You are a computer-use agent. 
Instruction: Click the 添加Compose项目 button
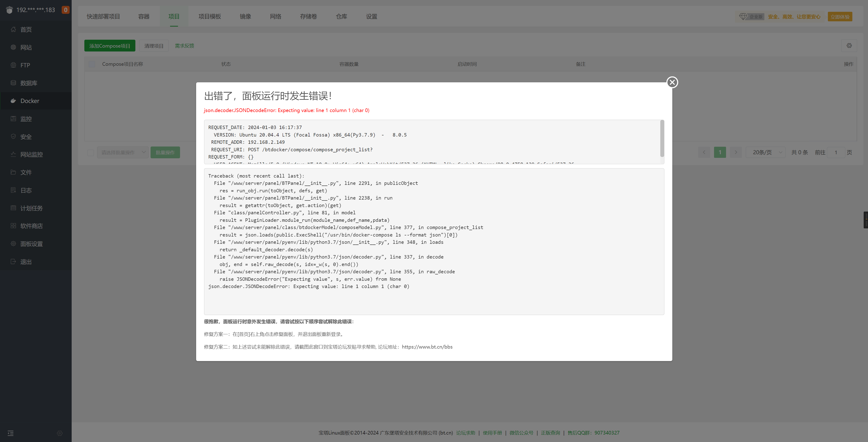[x=110, y=46]
